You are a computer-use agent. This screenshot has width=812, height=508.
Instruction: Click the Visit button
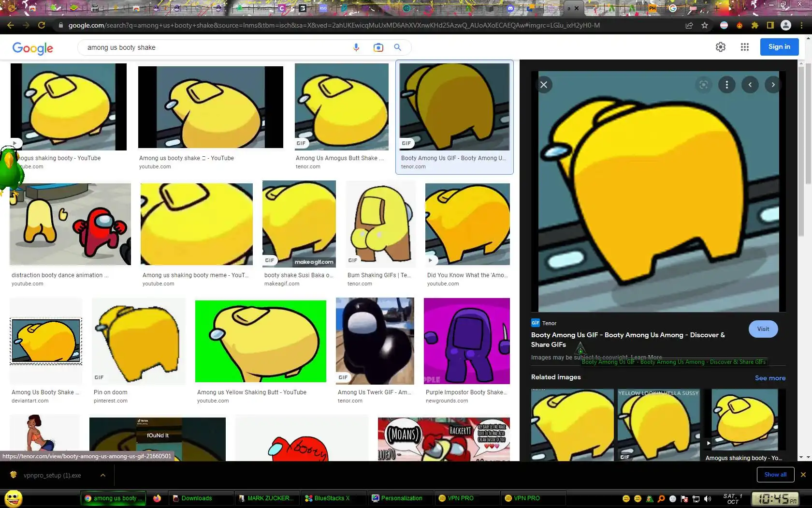763,329
